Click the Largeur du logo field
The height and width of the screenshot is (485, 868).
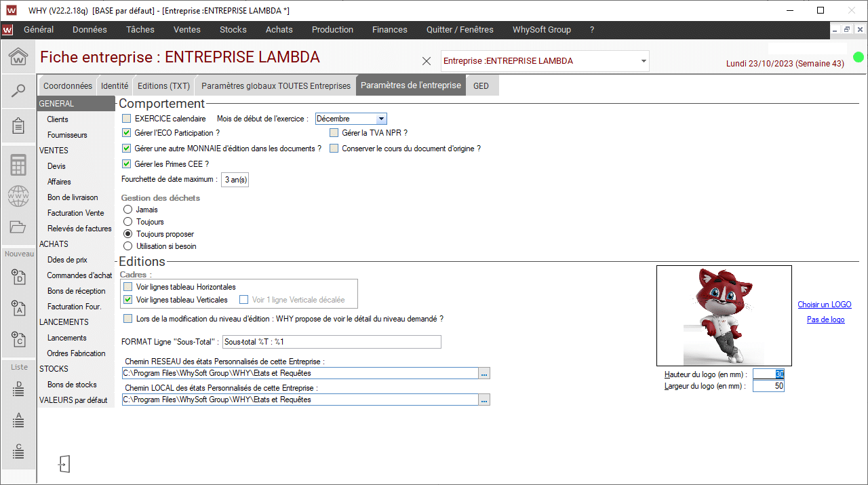pos(768,386)
